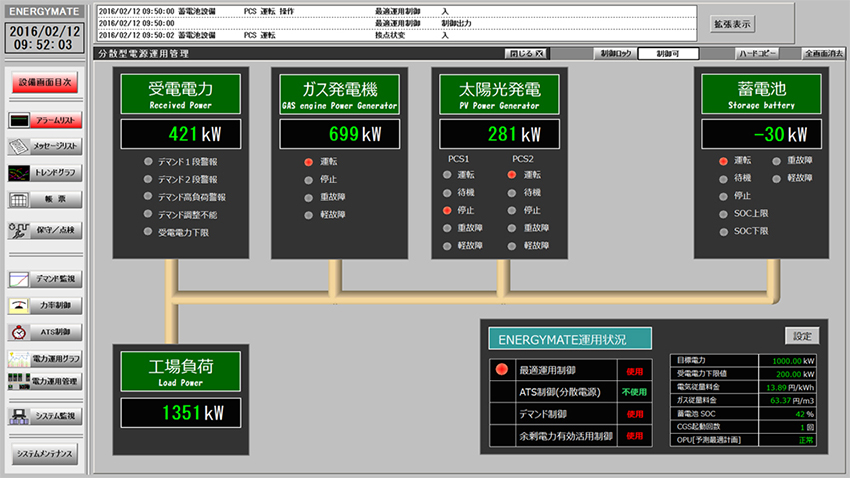Open the メッセージリスト message list
This screenshot has height=478, width=850.
point(45,146)
